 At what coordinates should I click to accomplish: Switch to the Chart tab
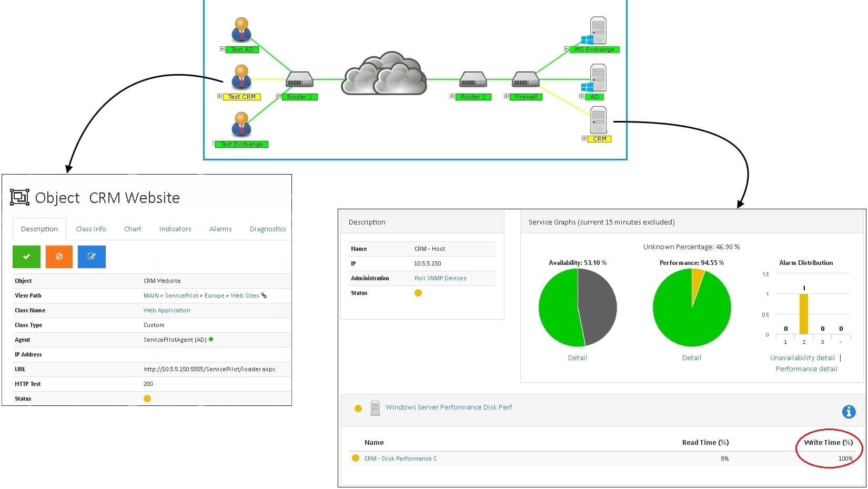[x=133, y=229]
